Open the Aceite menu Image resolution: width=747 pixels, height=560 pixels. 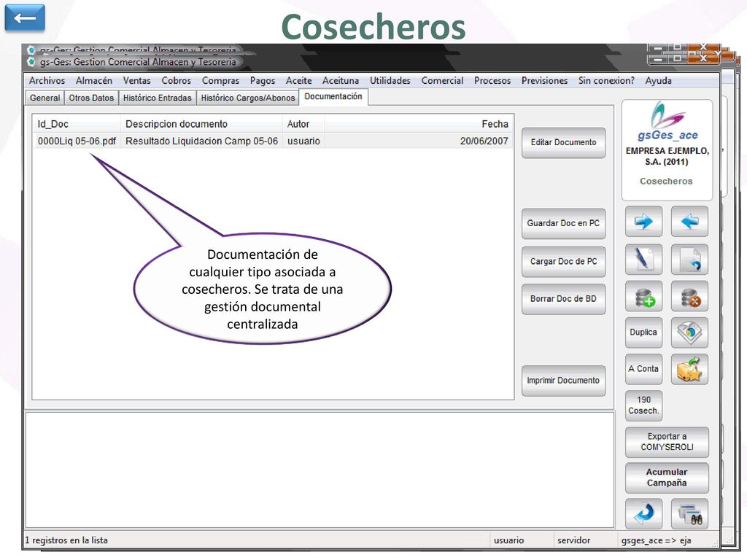pyautogui.click(x=298, y=80)
